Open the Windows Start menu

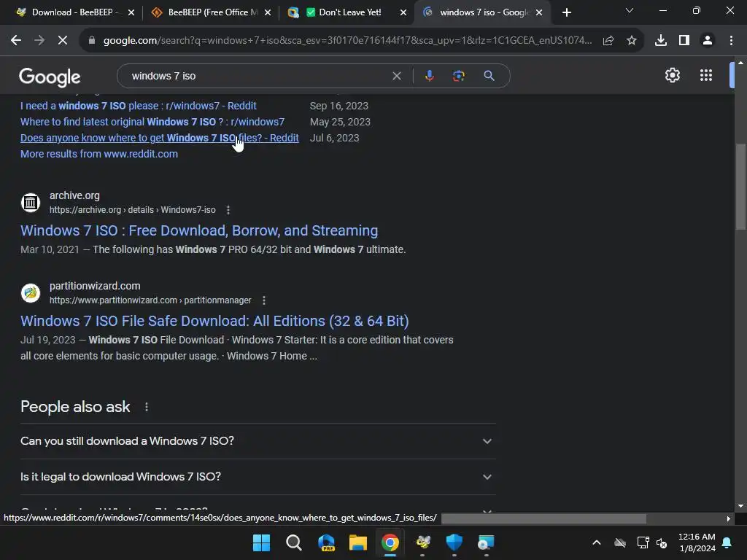(x=261, y=542)
